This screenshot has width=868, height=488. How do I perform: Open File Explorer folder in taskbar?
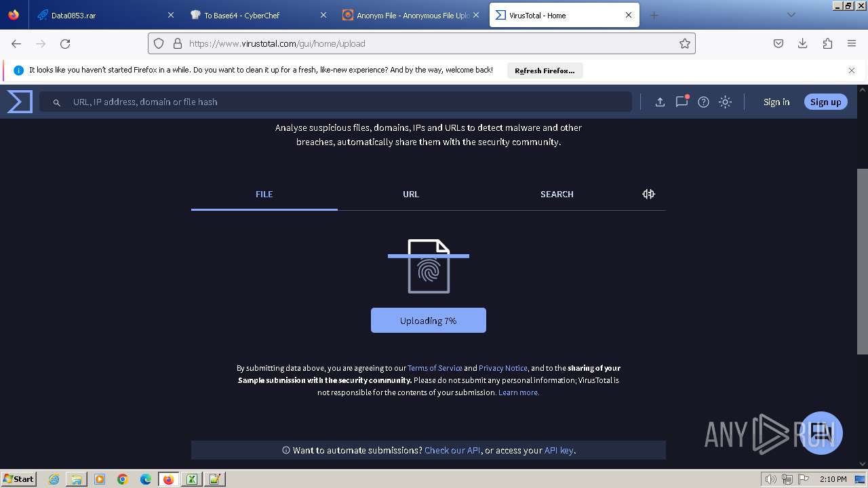[77, 479]
